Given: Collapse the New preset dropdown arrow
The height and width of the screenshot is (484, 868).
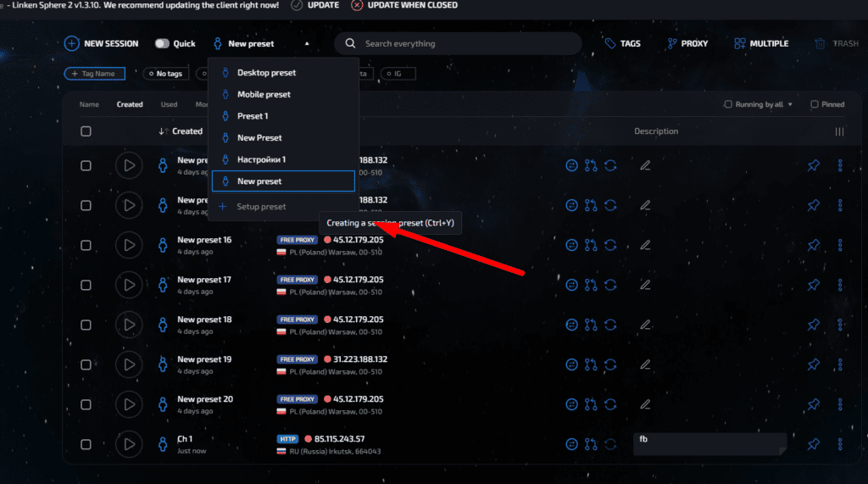Looking at the screenshot, I should pos(307,44).
